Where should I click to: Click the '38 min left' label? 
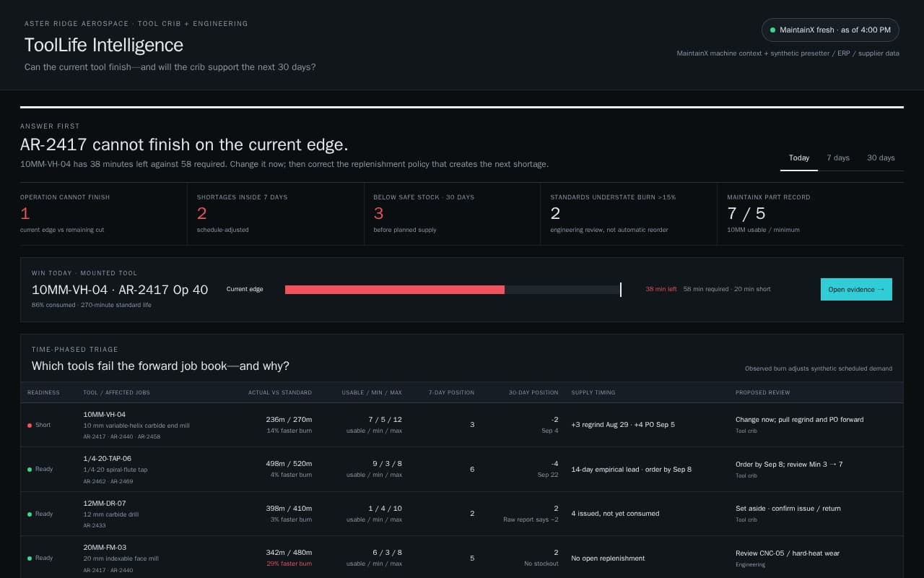[661, 289]
